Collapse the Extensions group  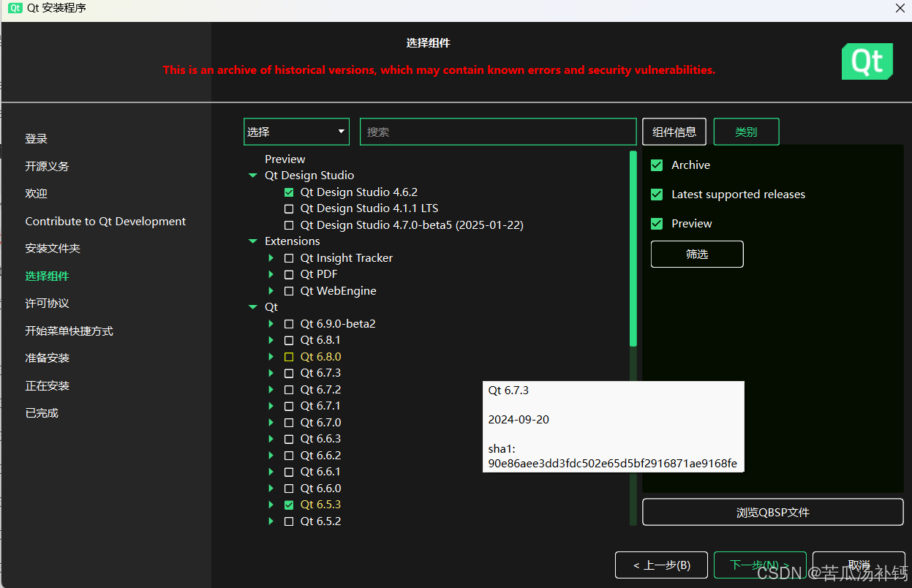click(x=253, y=241)
